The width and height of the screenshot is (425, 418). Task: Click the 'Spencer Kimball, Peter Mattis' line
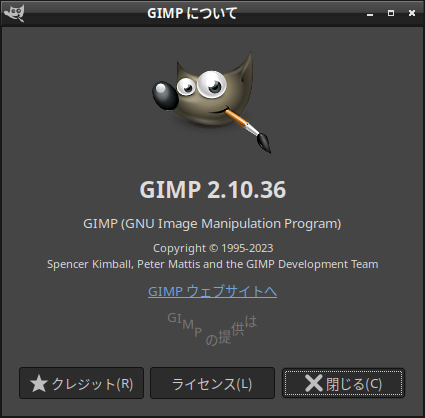pyautogui.click(x=213, y=264)
